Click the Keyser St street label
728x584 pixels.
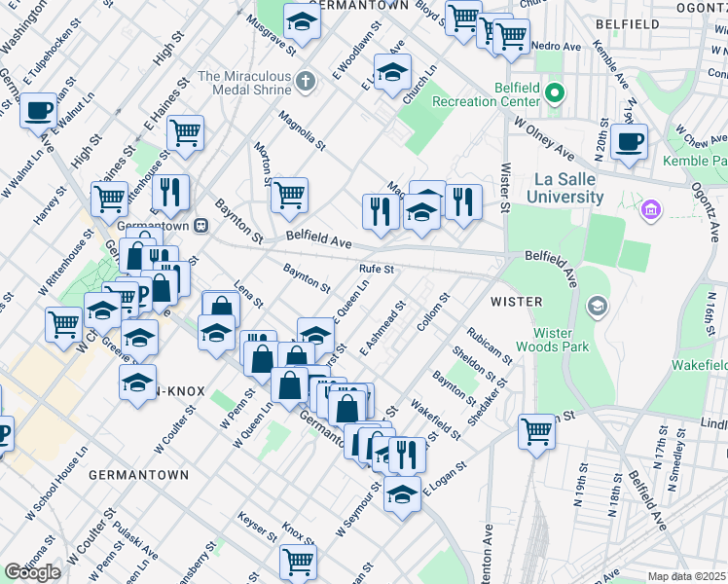pos(258,527)
